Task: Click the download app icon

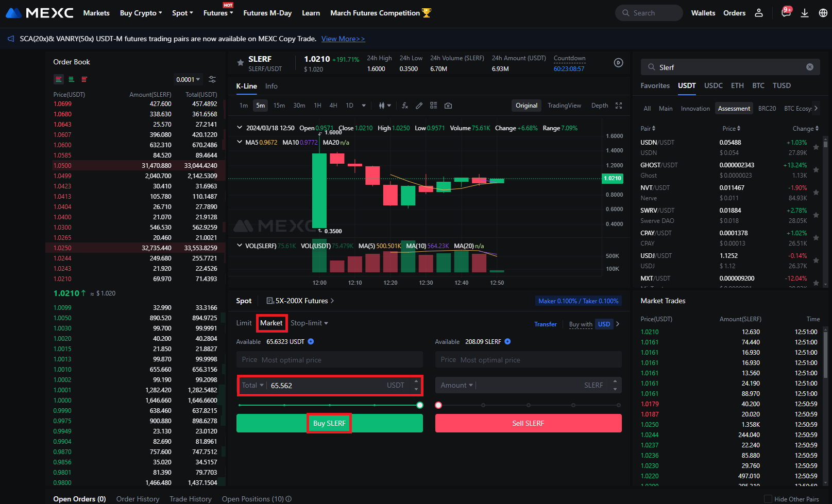Action: (x=805, y=13)
